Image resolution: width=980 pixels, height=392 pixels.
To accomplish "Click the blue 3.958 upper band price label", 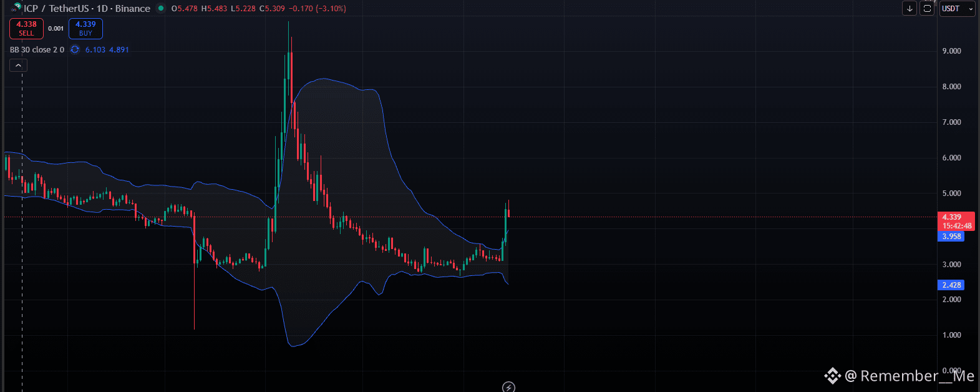I will click(951, 237).
